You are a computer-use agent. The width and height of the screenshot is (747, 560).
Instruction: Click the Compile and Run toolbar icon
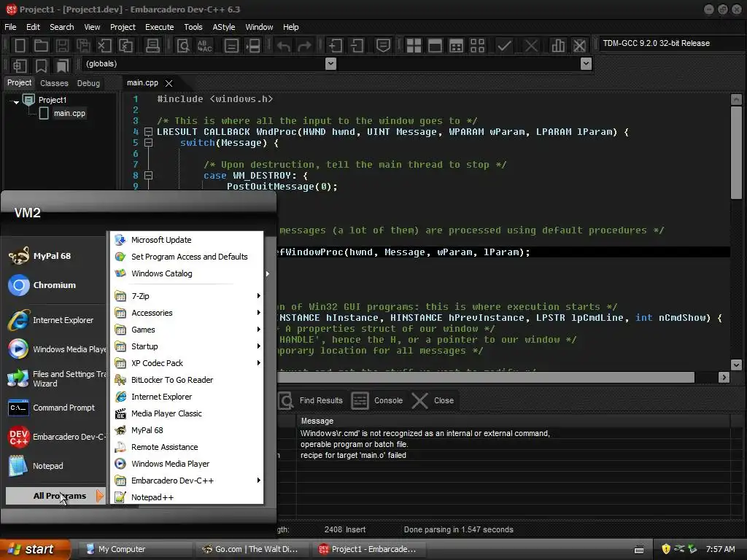(x=456, y=46)
